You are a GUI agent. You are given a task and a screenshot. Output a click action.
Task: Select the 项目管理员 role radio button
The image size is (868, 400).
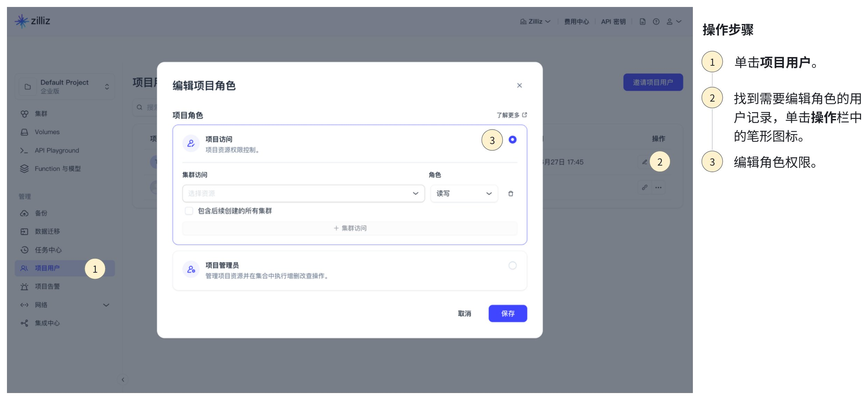pyautogui.click(x=512, y=266)
